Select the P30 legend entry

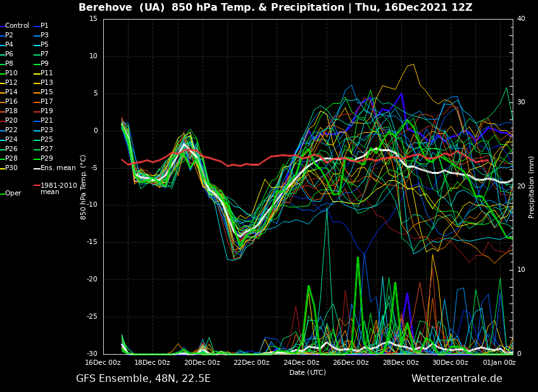click(x=11, y=168)
